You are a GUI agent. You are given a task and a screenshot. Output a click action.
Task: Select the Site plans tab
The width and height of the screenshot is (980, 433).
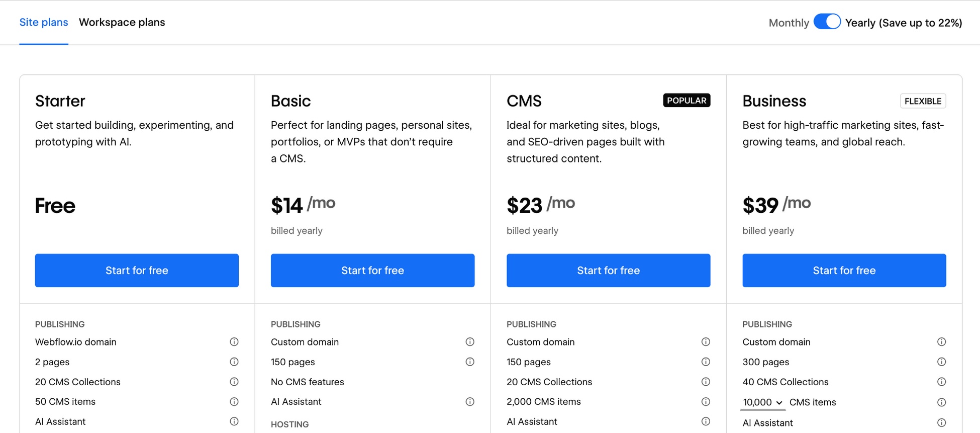tap(44, 22)
